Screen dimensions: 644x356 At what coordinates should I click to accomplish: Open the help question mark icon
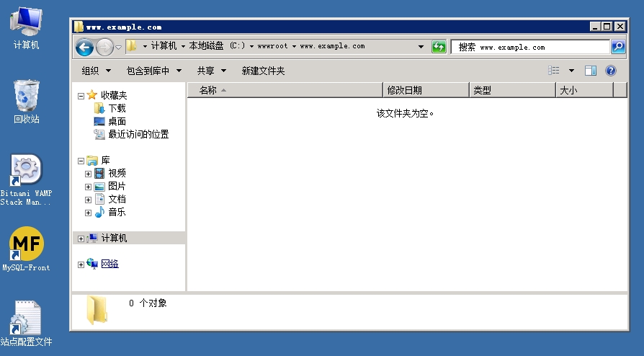pyautogui.click(x=611, y=71)
